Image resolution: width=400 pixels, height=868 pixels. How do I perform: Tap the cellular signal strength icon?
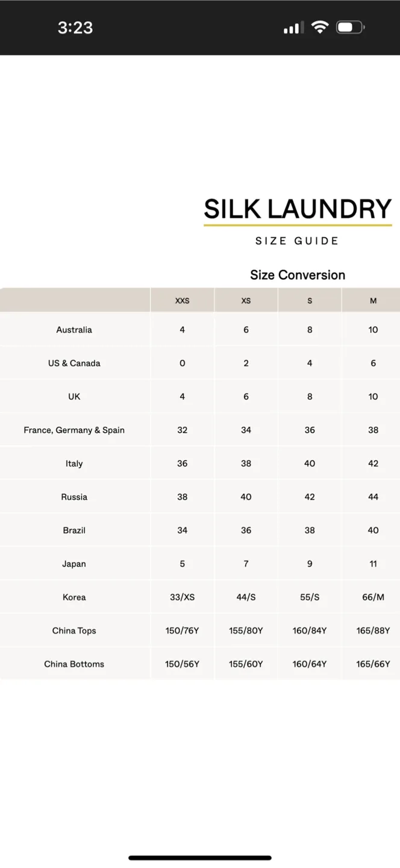pyautogui.click(x=293, y=28)
